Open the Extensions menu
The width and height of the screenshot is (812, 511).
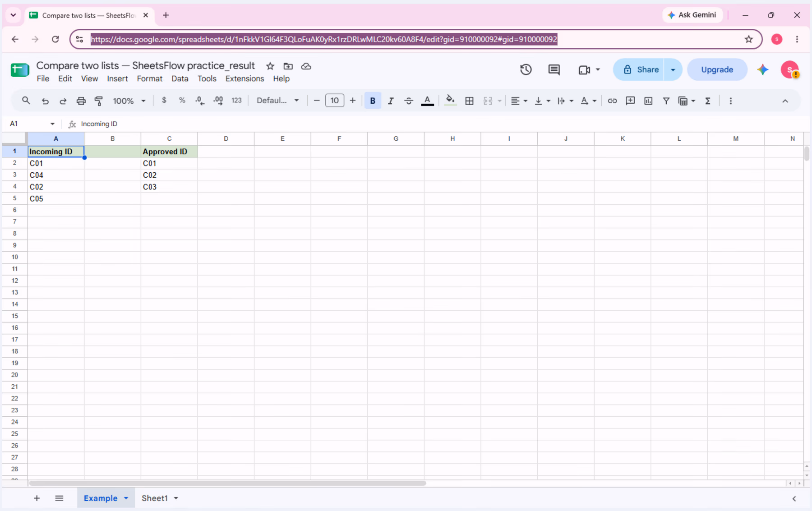point(245,78)
